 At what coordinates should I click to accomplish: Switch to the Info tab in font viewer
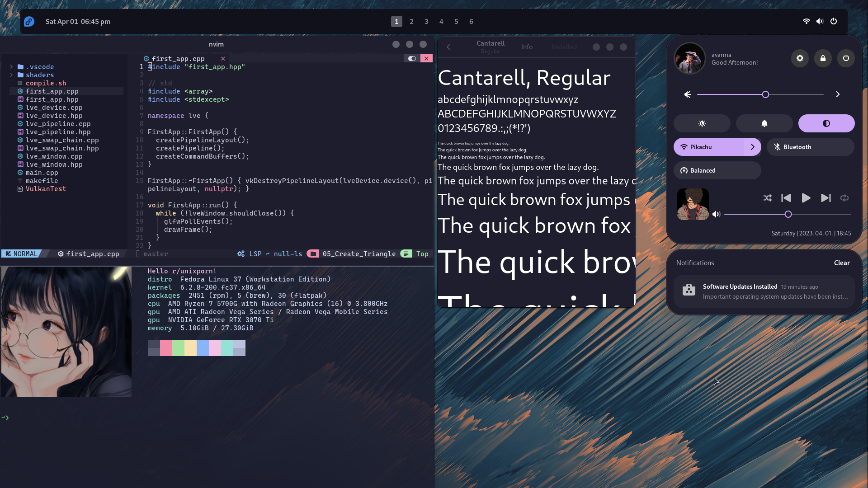(526, 47)
